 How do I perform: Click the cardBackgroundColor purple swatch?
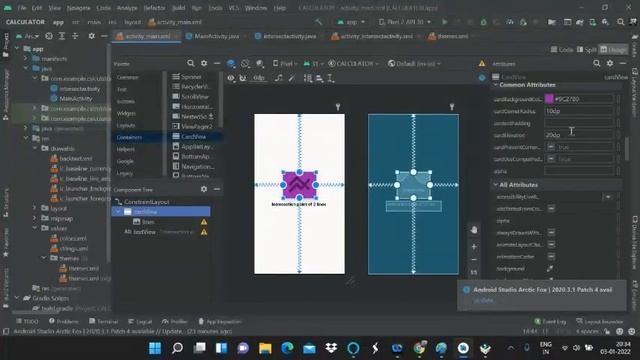(549, 99)
